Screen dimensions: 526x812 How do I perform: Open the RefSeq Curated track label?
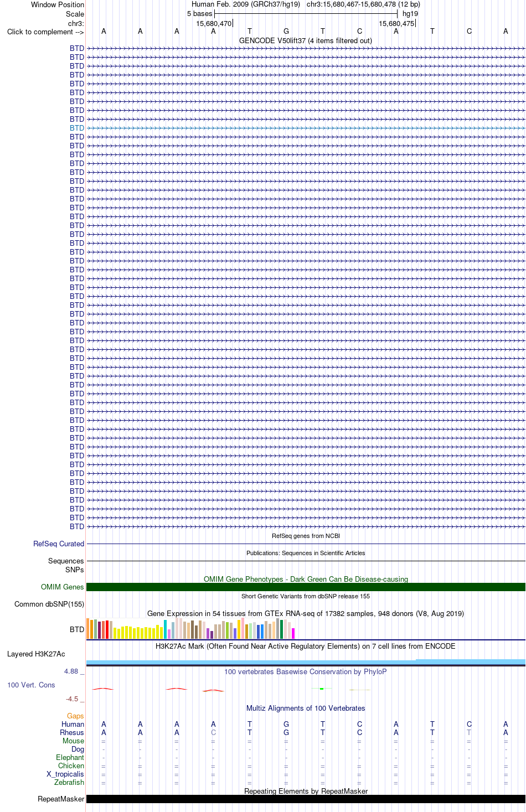click(x=59, y=544)
